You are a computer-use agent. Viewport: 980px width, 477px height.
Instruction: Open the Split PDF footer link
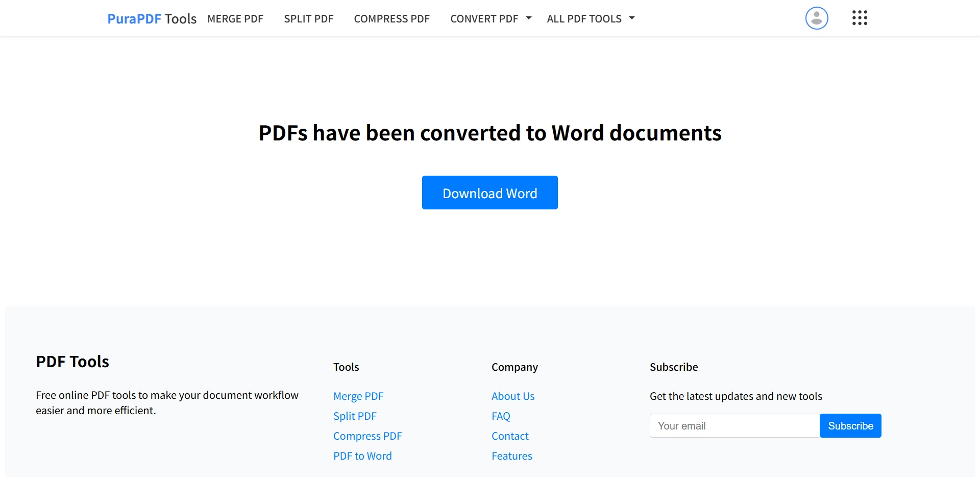355,416
